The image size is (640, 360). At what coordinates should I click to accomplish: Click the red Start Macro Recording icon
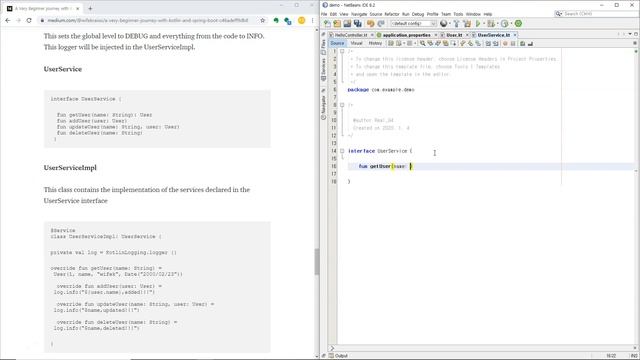505,43
